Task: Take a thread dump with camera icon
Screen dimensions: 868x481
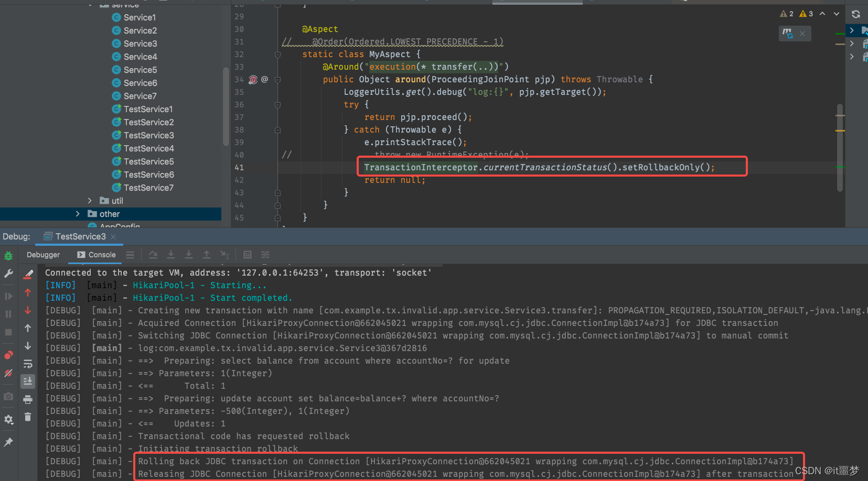Action: click(8, 397)
